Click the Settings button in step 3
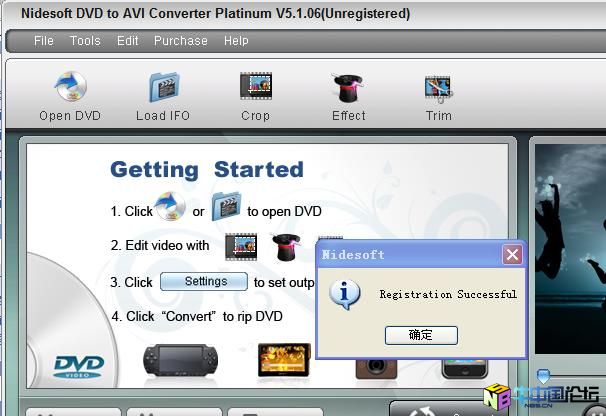Viewport: 606px width, 416px height. click(x=204, y=281)
